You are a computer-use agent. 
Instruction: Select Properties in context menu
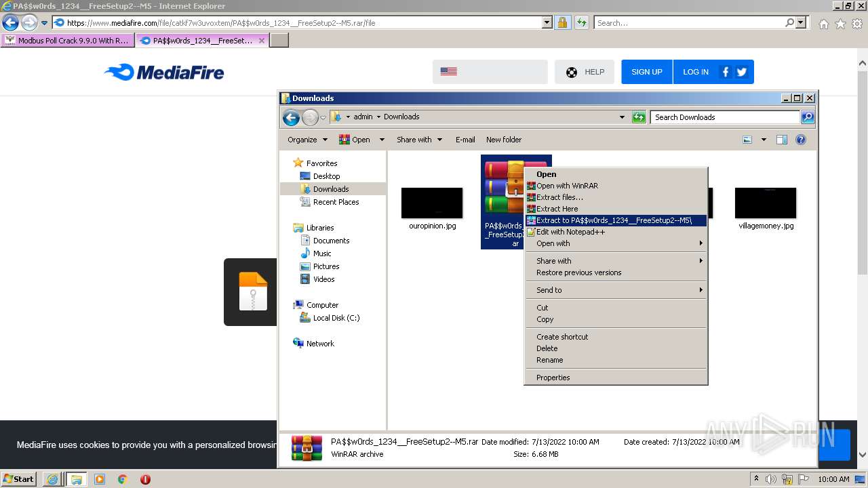pyautogui.click(x=616, y=378)
